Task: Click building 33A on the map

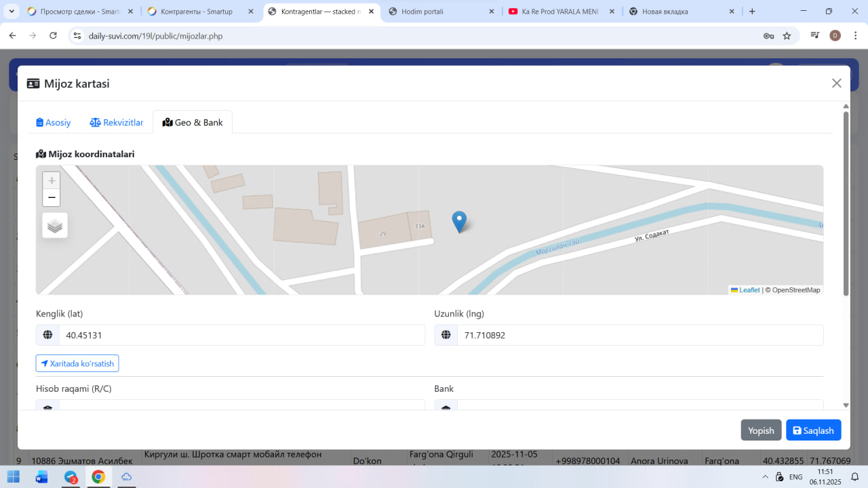Action: [420, 226]
